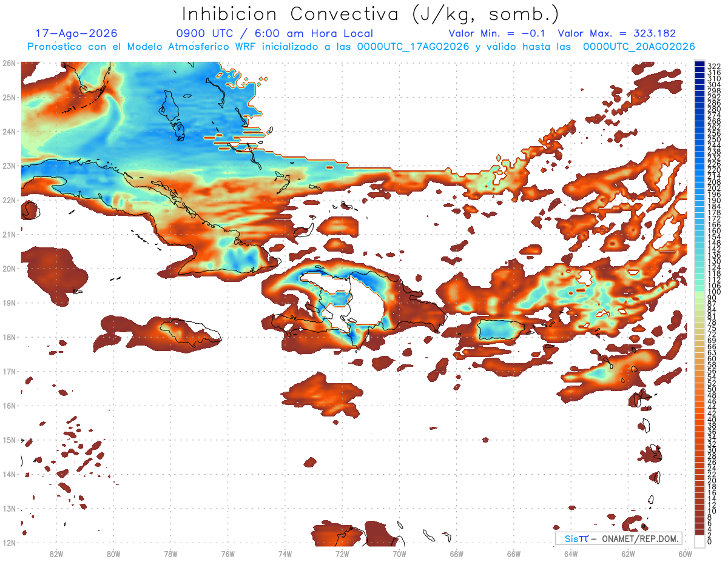Click the color bar value 100
The height and width of the screenshot is (562, 728).
tap(714, 292)
